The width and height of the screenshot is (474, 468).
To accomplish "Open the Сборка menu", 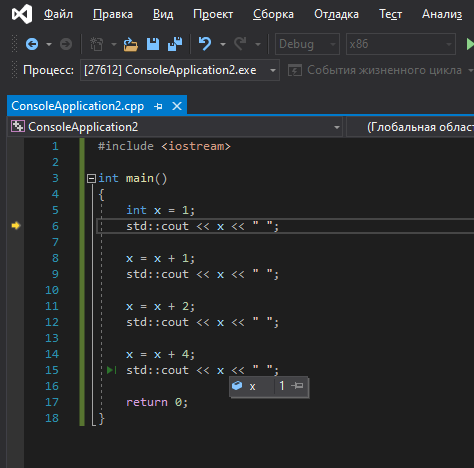I will [273, 14].
